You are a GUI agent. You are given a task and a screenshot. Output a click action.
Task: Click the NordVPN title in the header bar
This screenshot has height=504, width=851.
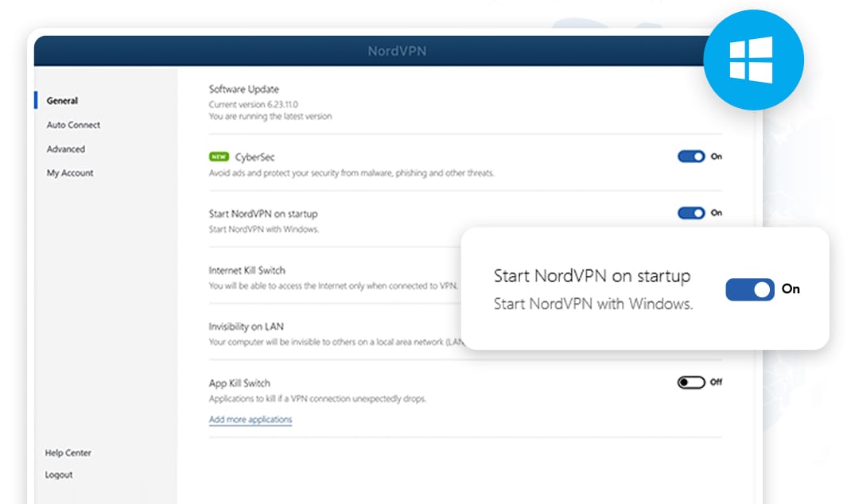coord(398,51)
